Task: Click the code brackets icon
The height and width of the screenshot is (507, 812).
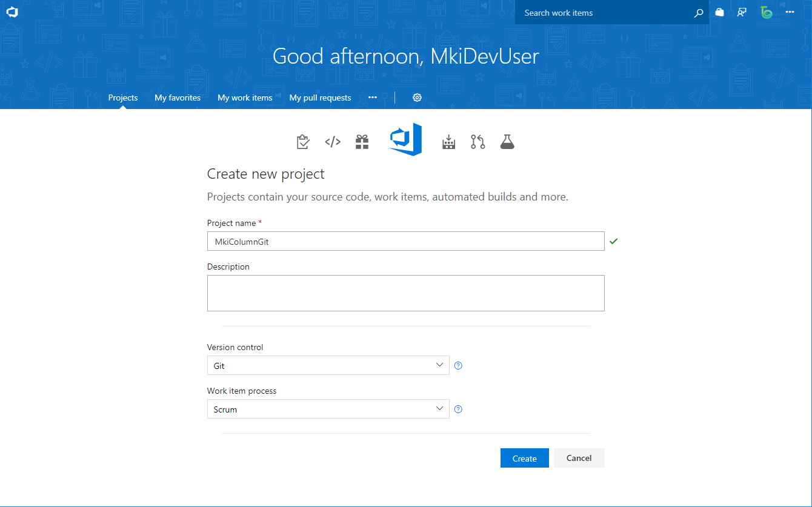Action: [333, 142]
